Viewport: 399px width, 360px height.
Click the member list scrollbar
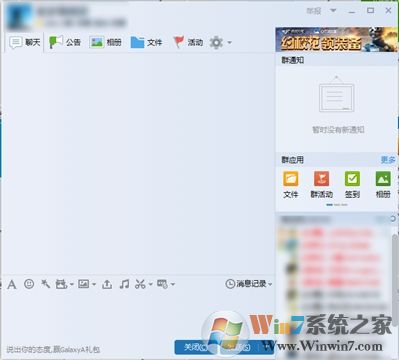[x=394, y=280]
